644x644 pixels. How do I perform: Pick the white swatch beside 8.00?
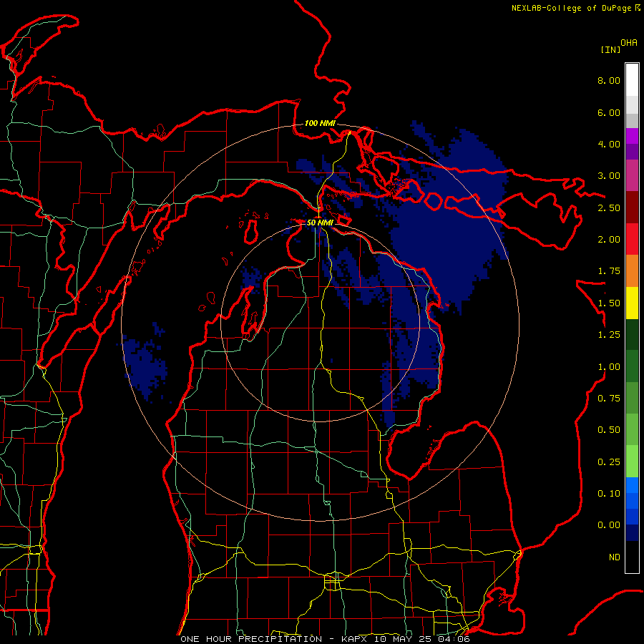632,80
